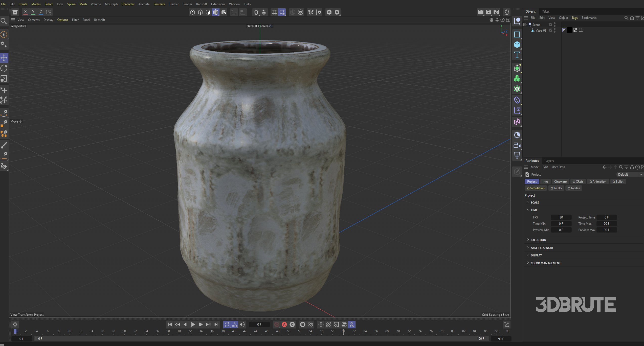Click the Cube primitive icon
The height and width of the screenshot is (346, 644).
tap(517, 45)
